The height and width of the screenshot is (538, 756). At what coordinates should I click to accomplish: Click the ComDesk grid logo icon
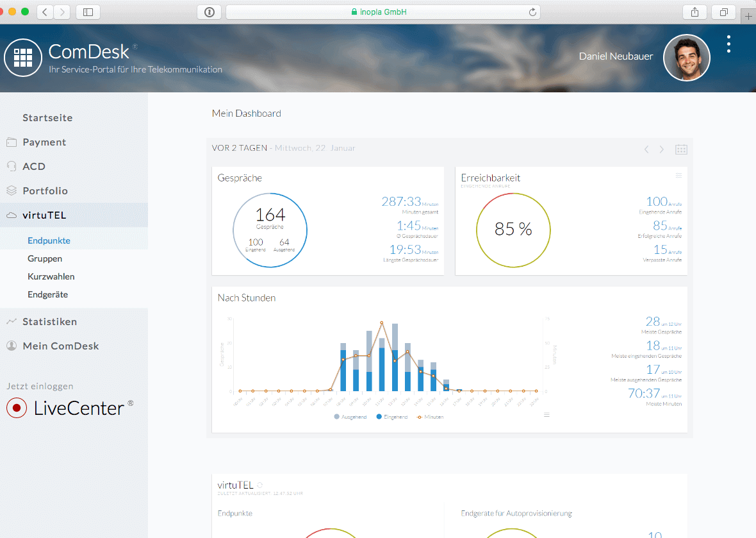[x=22, y=58]
